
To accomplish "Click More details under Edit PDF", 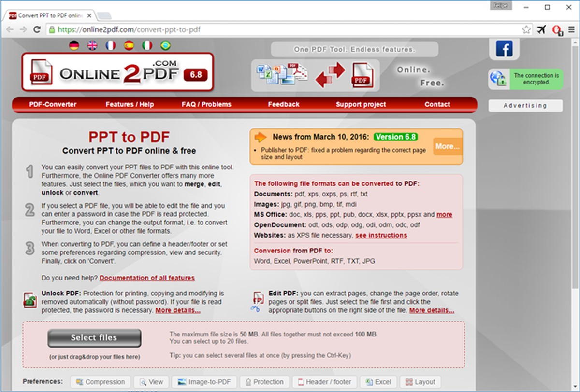I will click(432, 310).
